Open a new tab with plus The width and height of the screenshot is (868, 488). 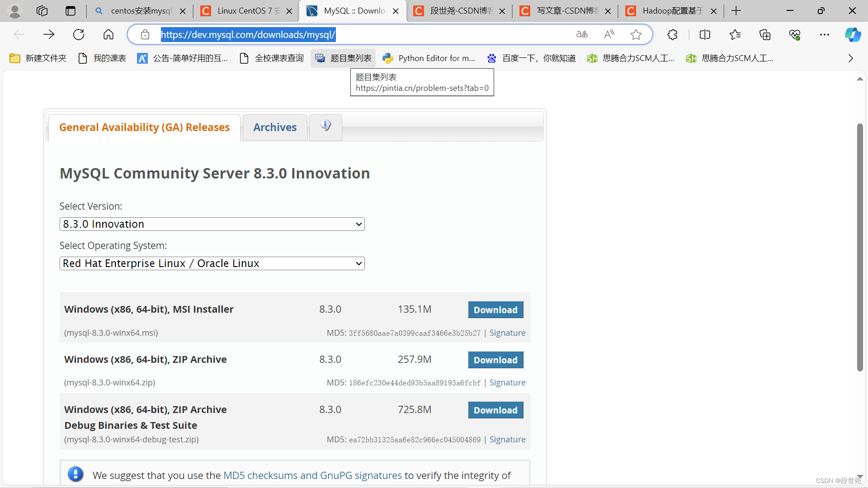pyautogui.click(x=736, y=11)
